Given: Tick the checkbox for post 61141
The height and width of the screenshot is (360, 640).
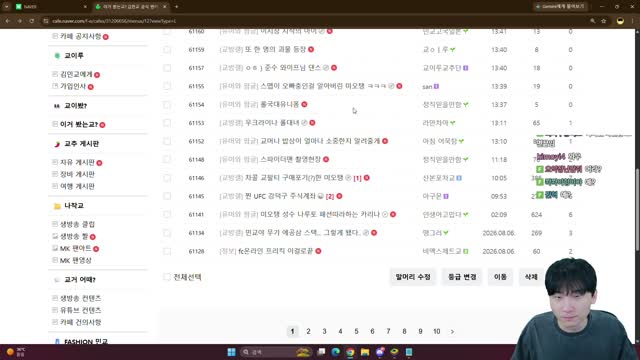Looking at the screenshot, I should pos(167,214).
